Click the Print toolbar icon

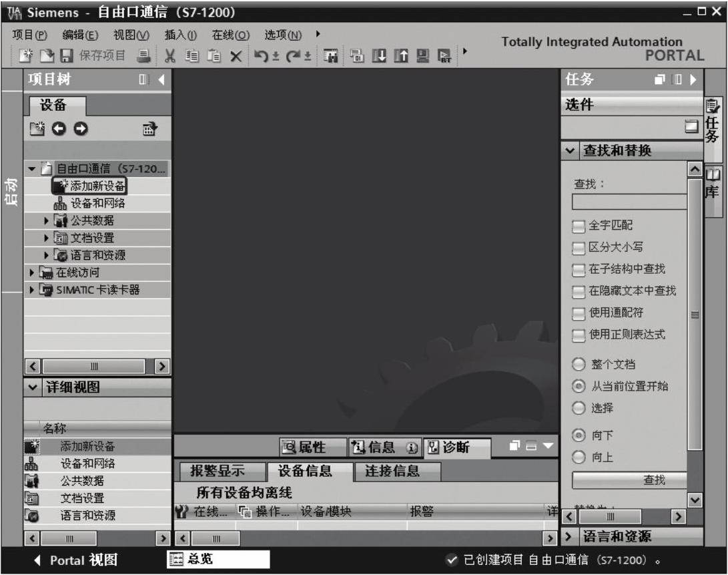coord(143,56)
